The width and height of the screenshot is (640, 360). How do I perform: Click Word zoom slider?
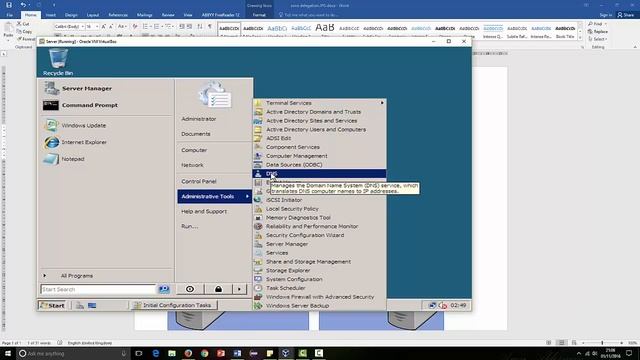tap(602, 343)
